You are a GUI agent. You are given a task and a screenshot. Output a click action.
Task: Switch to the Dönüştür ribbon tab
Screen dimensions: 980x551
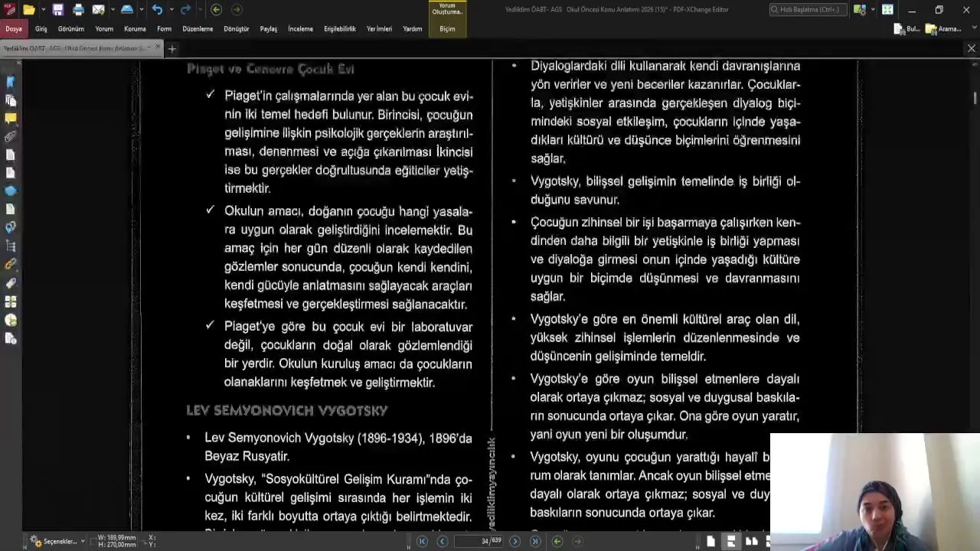(x=237, y=29)
